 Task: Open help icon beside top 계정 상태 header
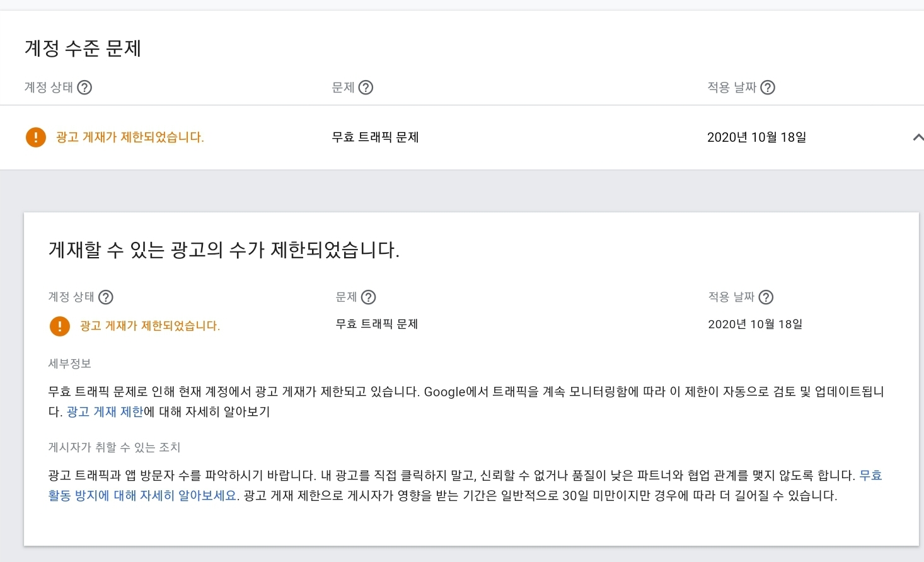[84, 88]
